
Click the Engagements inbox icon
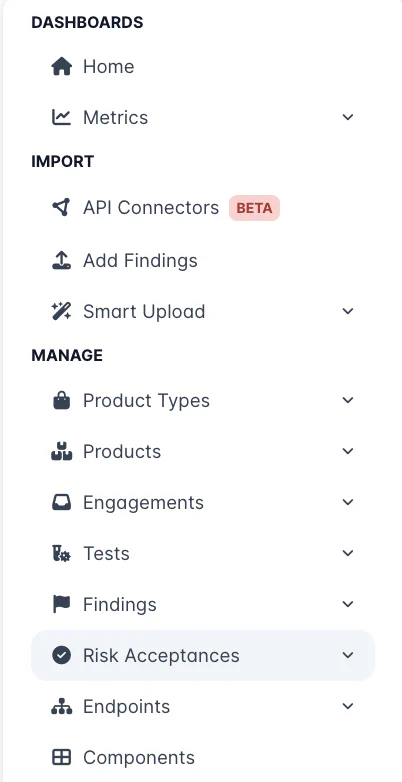pos(61,502)
